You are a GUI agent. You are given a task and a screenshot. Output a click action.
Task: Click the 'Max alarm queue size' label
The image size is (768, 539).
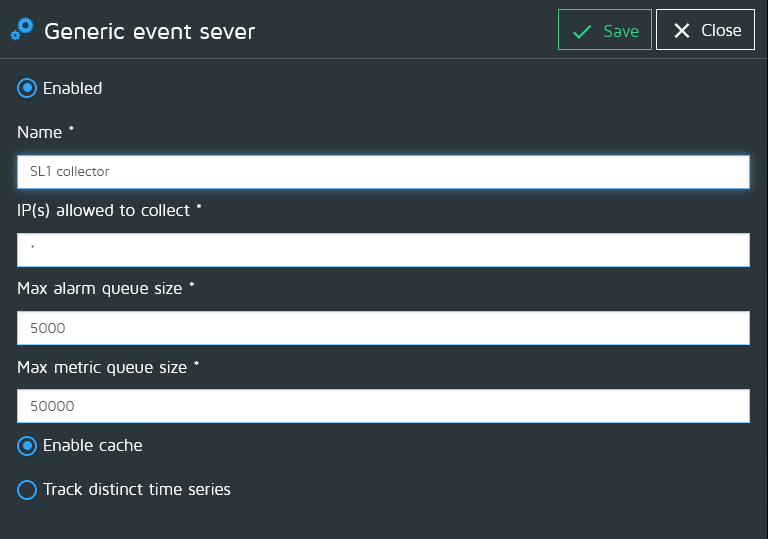[100, 288]
